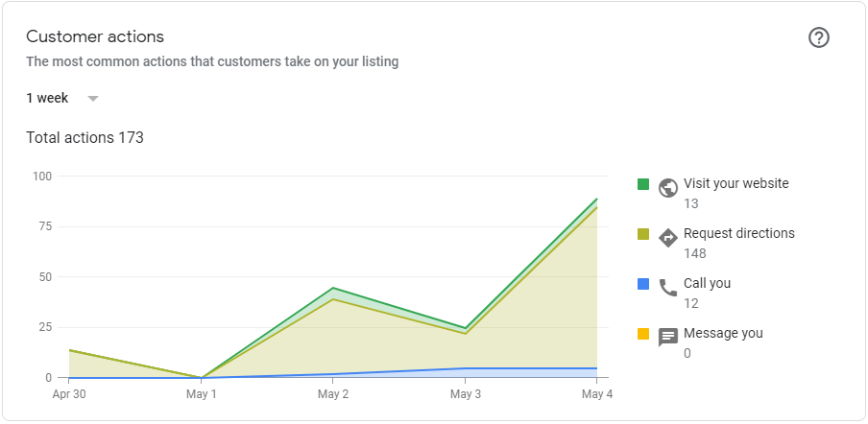Open the 1 week time range selector
Image resolution: width=868 pixels, height=424 pixels.
pyautogui.click(x=62, y=99)
